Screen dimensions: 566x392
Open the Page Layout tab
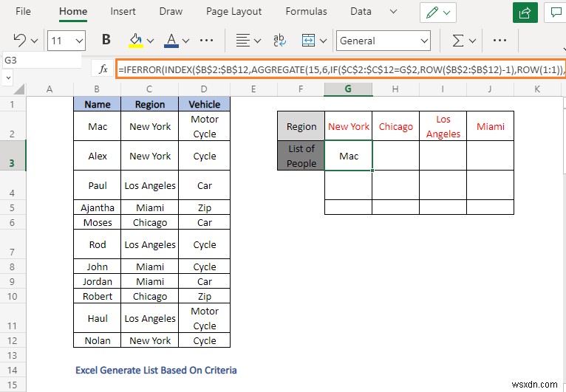point(234,12)
